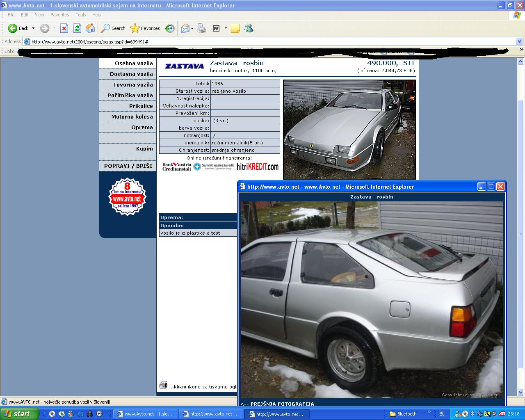Expand the Bluetooth toolbar chevron on taskbar
The image size is (525, 420).
point(429,412)
